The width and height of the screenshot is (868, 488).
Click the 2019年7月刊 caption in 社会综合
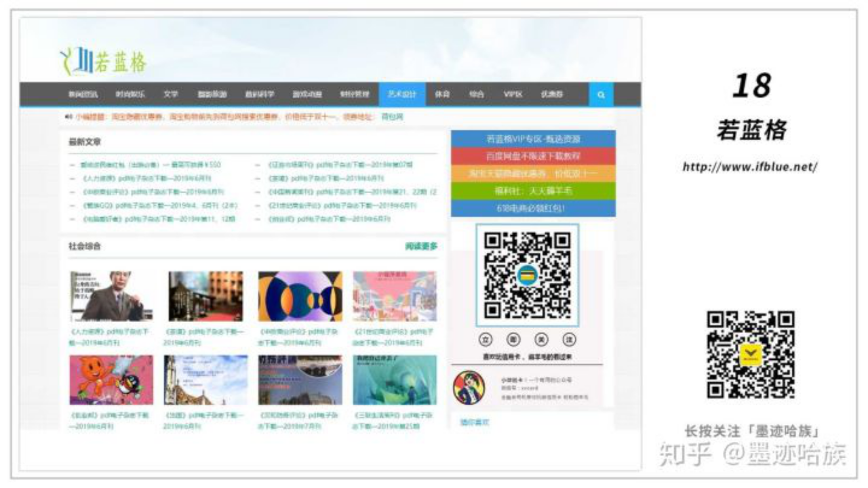pyautogui.click(x=298, y=420)
